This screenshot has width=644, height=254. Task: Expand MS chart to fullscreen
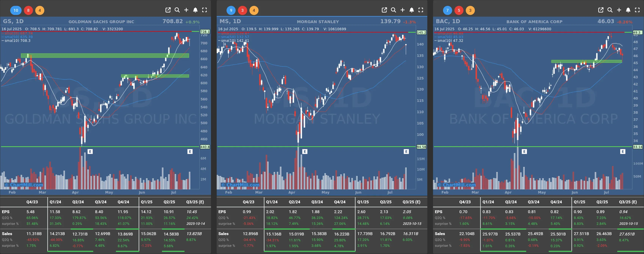coord(421,10)
